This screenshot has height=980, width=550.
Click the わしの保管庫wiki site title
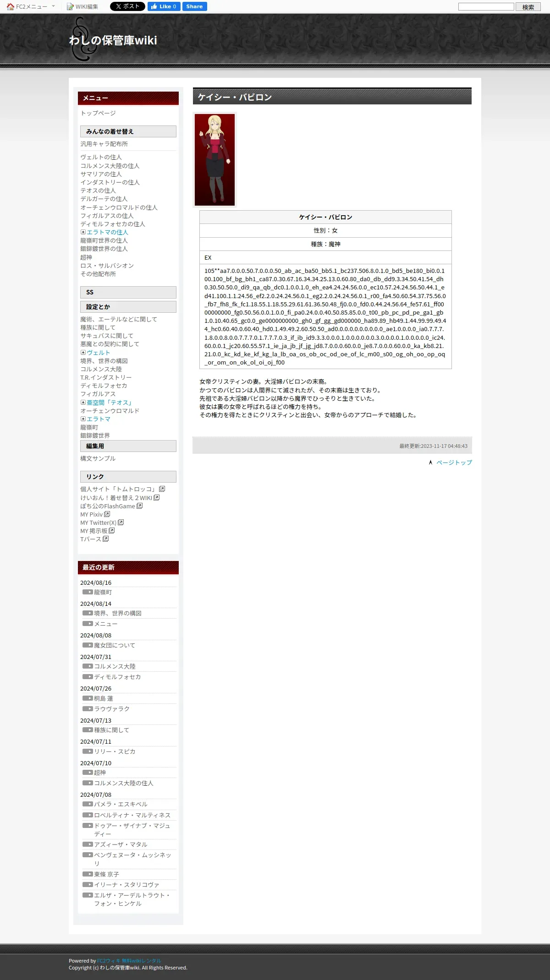[113, 40]
